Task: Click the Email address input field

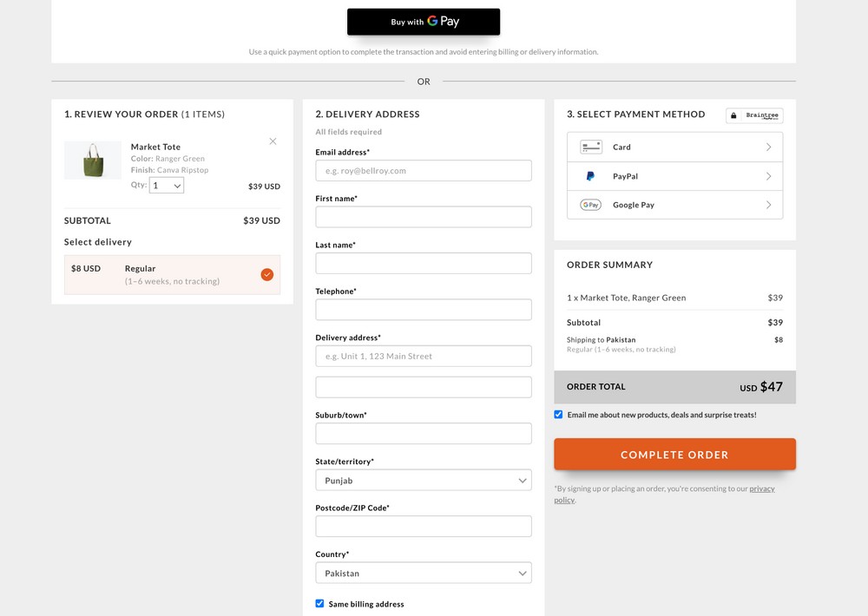Action: pyautogui.click(x=423, y=170)
